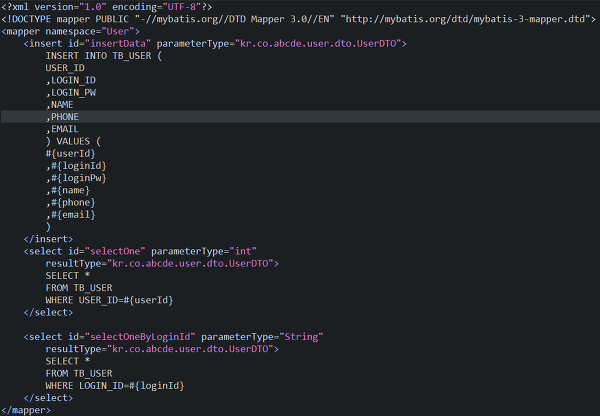Click the DTD URL mybatis-3-mapper.dtd
Viewport: 600px width, 416px height.
point(468,19)
